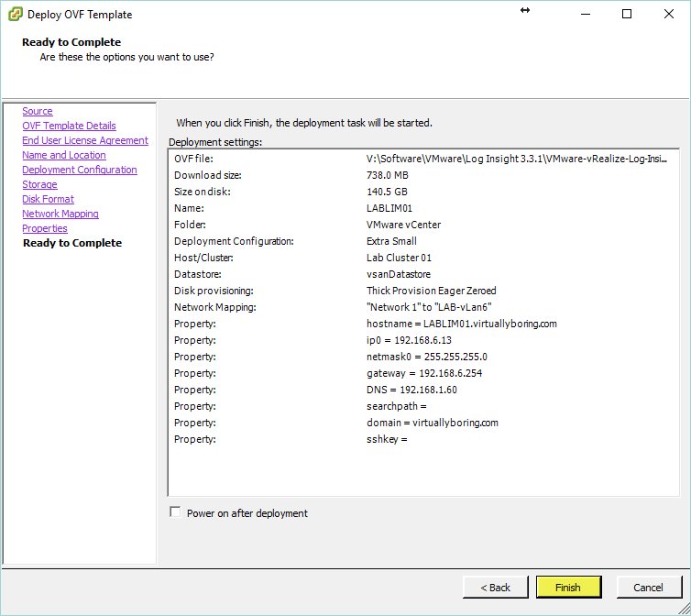The width and height of the screenshot is (691, 616).
Task: Select the domain = virtuallyboring.com property
Action: (433, 423)
